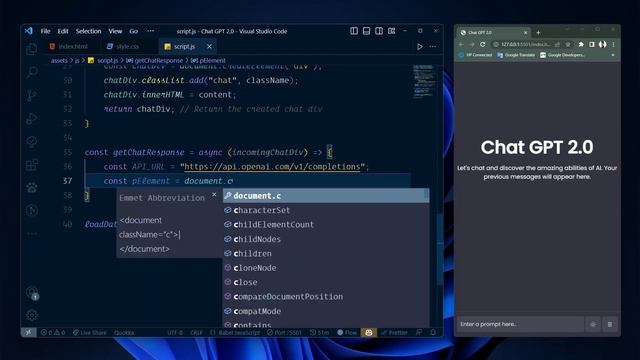Open Chrome's three-dot menu
640x360 pixels.
tap(613, 44)
